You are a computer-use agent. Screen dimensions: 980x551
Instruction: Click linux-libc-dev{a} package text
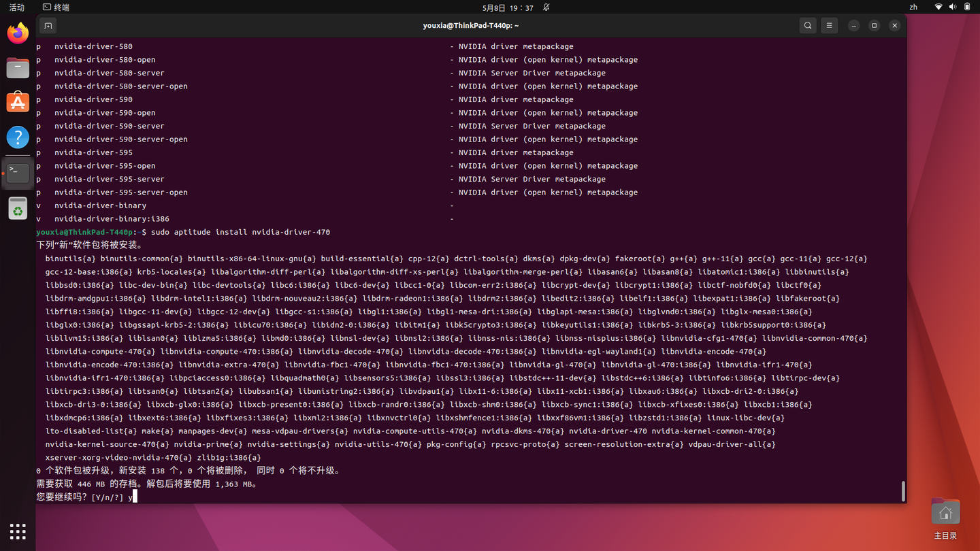tap(745, 418)
